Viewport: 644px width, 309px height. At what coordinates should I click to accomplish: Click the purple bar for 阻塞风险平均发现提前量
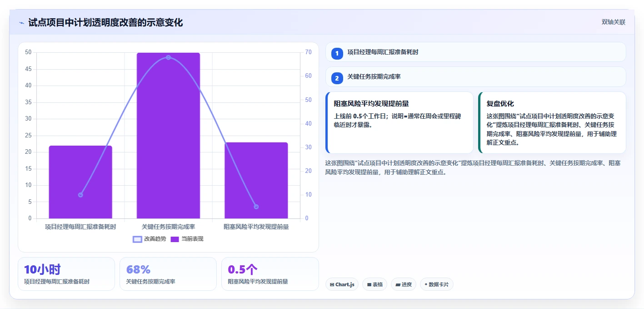[x=256, y=181]
